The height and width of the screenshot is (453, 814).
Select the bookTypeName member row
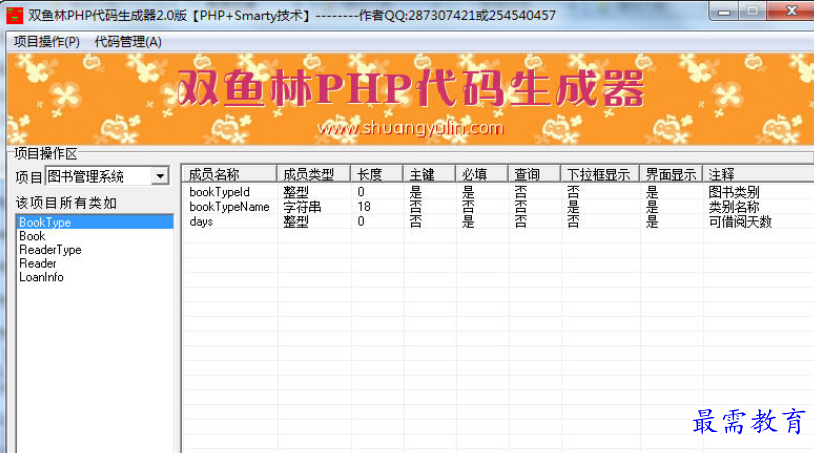tap(498, 207)
